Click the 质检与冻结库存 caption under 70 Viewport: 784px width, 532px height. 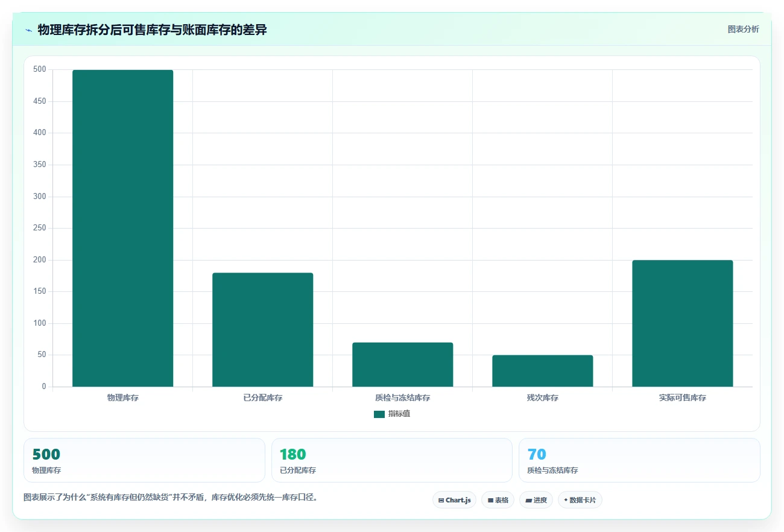[x=552, y=470]
